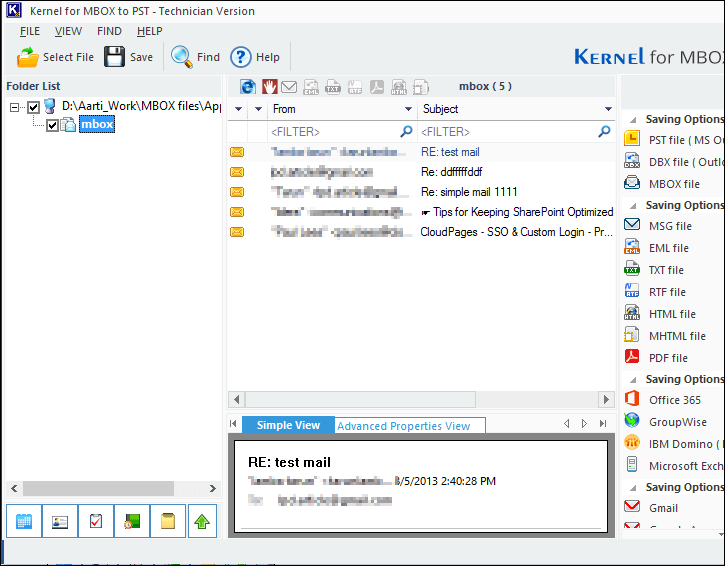Click the EML export icon in list toolbar

311,86
